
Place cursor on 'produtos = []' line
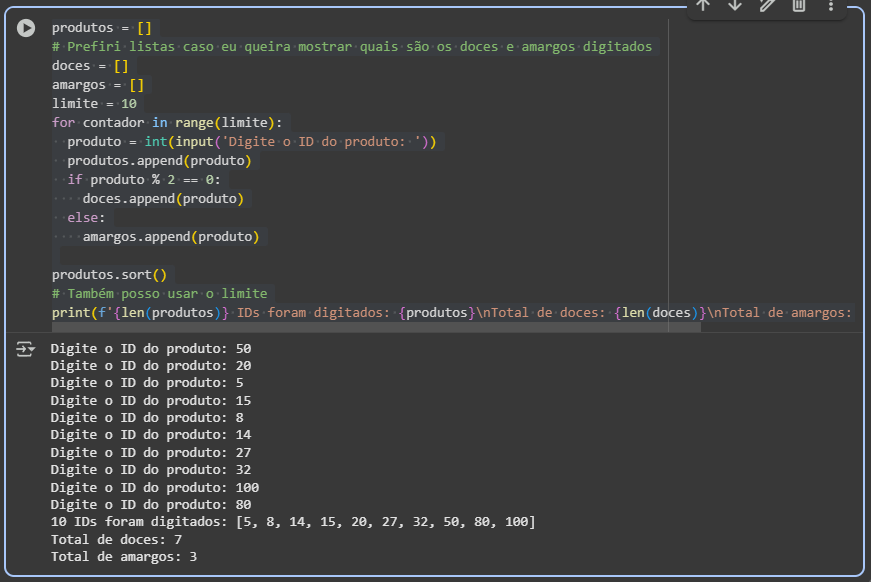click(x=104, y=28)
